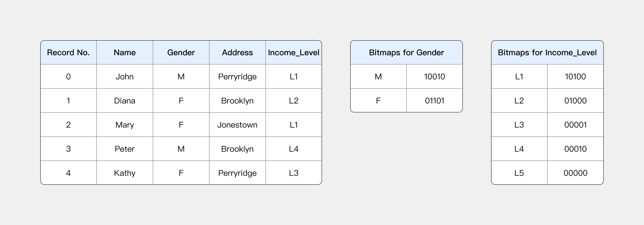Click the Record No. column header
This screenshot has height=225, width=644.
[x=68, y=52]
